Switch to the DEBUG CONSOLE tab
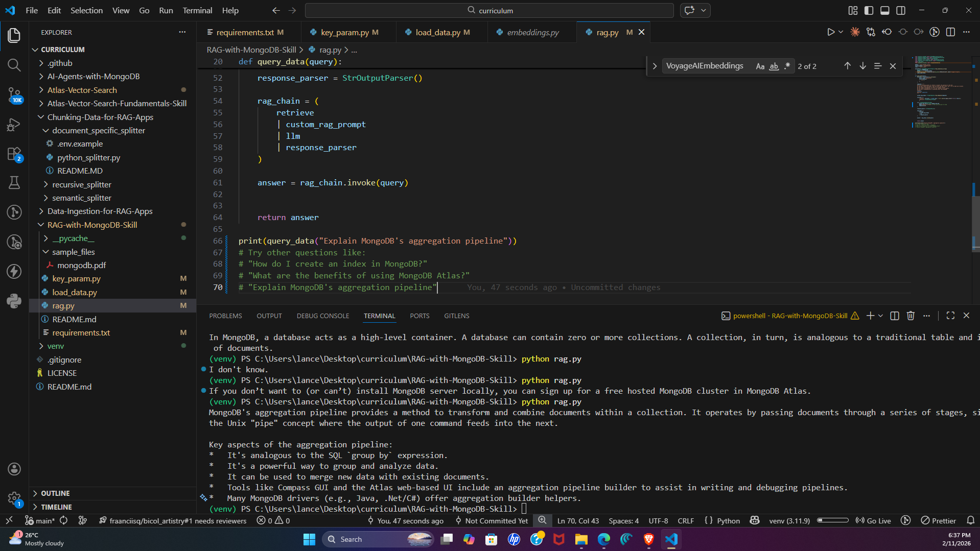The height and width of the screenshot is (551, 980). [x=322, y=316]
